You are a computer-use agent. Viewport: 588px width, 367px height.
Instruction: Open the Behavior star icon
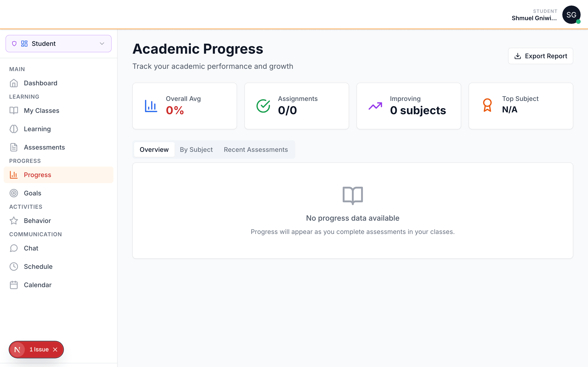(14, 221)
